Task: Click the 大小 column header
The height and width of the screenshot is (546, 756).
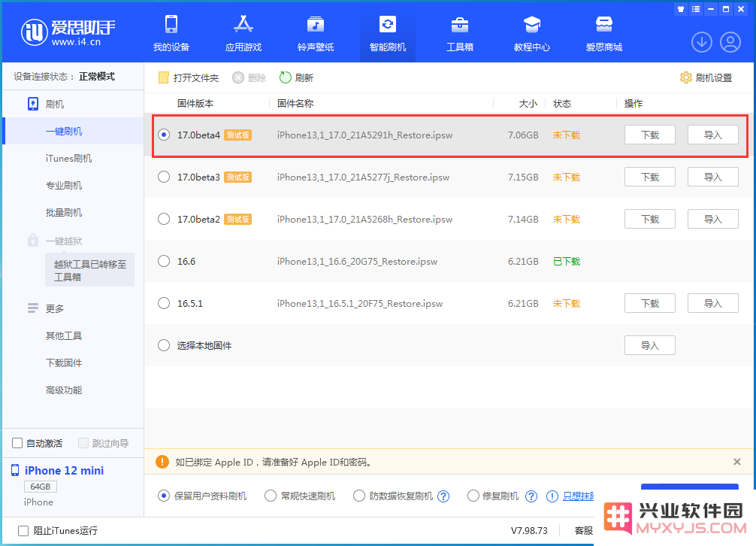Action: pos(528,103)
